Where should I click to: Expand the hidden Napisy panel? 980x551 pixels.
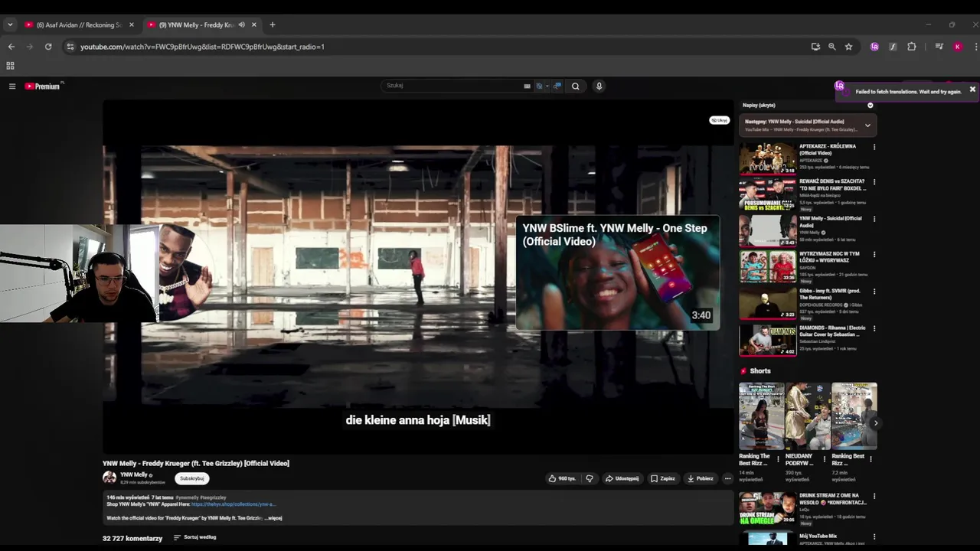(x=870, y=105)
